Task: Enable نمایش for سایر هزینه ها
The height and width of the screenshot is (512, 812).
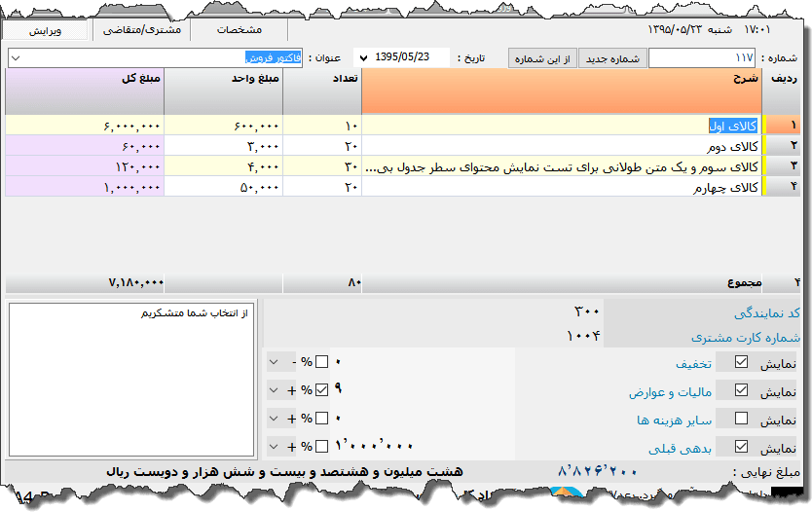Action: (742, 420)
